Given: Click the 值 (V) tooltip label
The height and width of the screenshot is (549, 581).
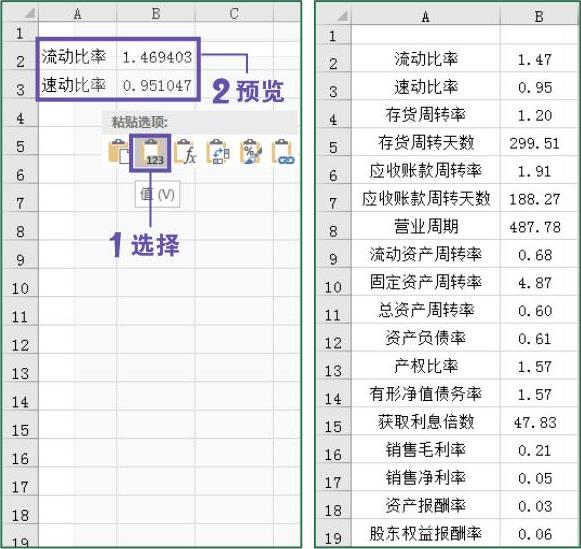Looking at the screenshot, I should click(157, 194).
